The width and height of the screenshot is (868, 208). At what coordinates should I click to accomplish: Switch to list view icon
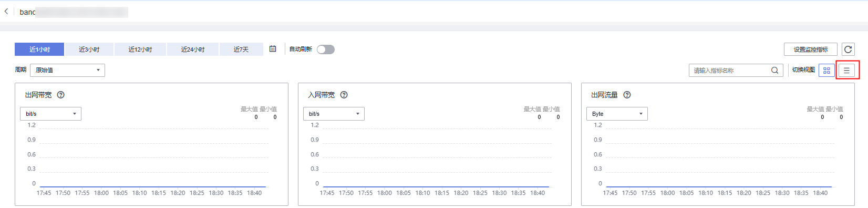click(846, 70)
